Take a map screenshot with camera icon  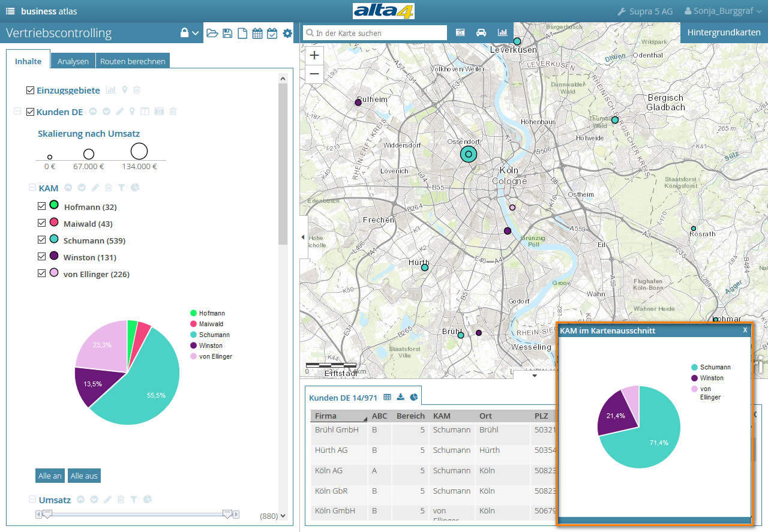point(461,32)
